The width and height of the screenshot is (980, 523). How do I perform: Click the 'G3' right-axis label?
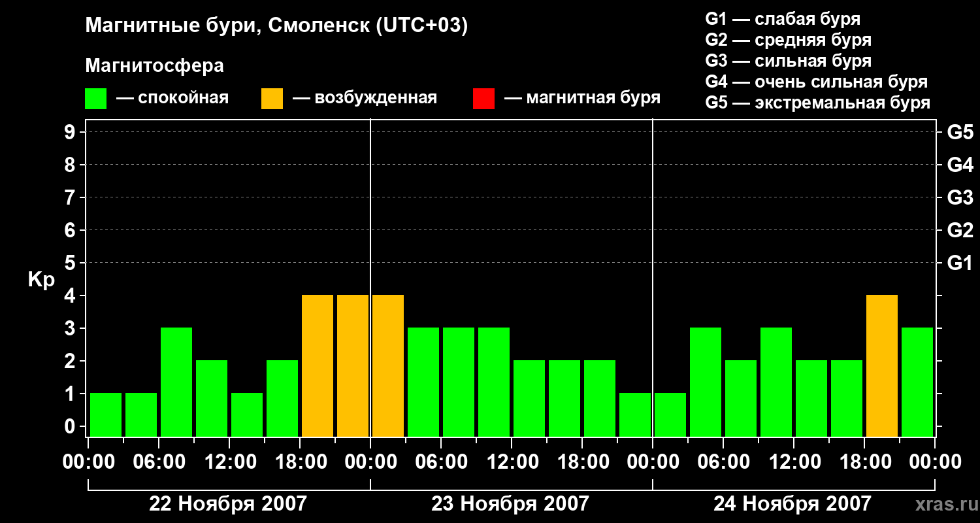pyautogui.click(x=960, y=197)
